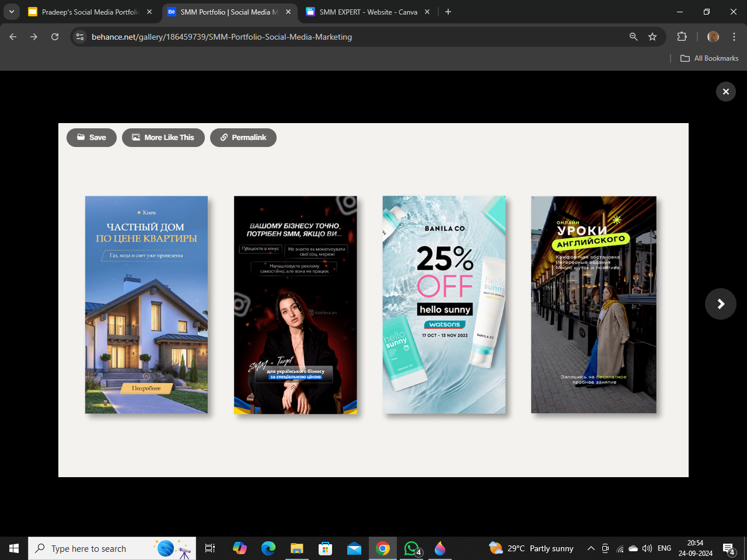747x560 pixels.
Task: Bookmark this page with the star icon
Action: click(652, 37)
